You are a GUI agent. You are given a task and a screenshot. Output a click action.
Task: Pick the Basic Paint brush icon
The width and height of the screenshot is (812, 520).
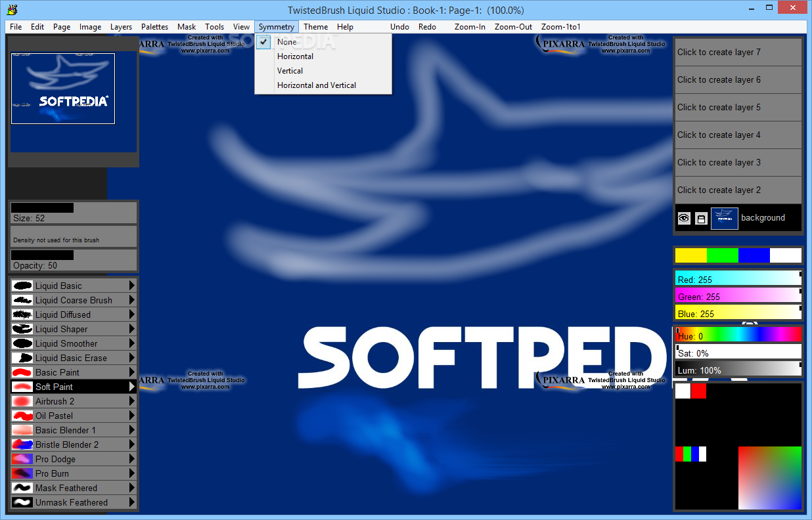22,372
